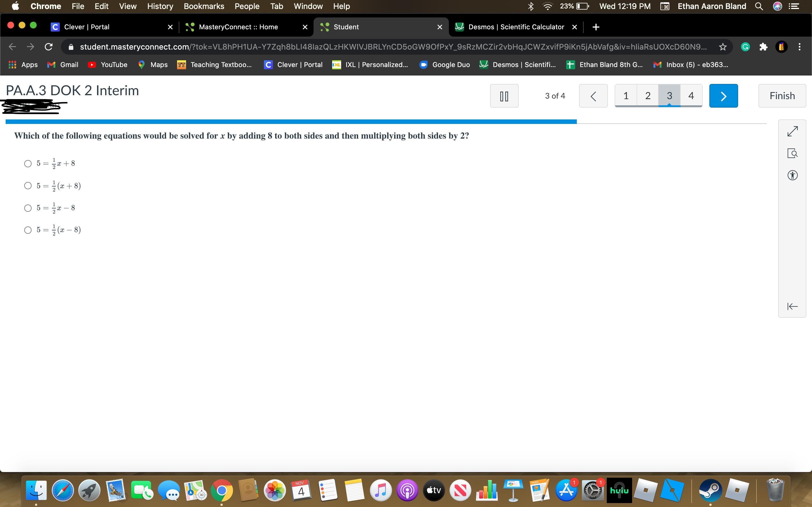
Task: Expand question area with the fullscreen arrows icon
Action: 792,132
